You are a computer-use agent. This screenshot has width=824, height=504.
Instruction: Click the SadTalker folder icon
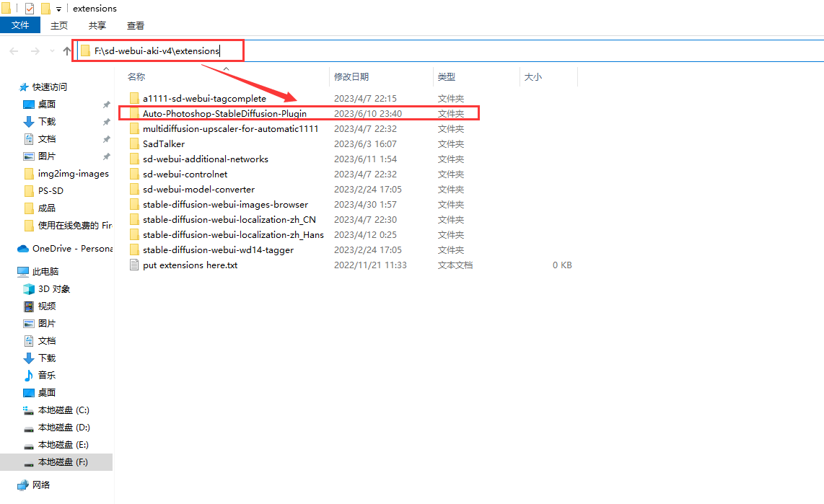click(x=133, y=144)
